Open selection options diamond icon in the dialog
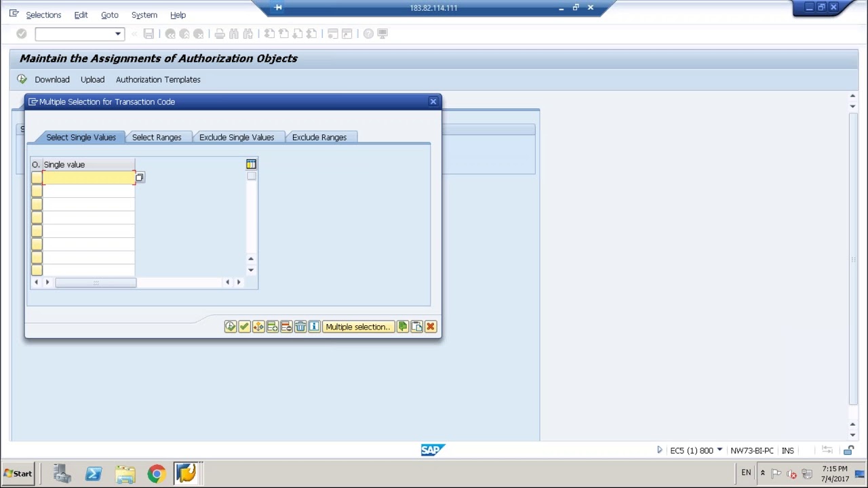868x488 pixels. (258, 327)
